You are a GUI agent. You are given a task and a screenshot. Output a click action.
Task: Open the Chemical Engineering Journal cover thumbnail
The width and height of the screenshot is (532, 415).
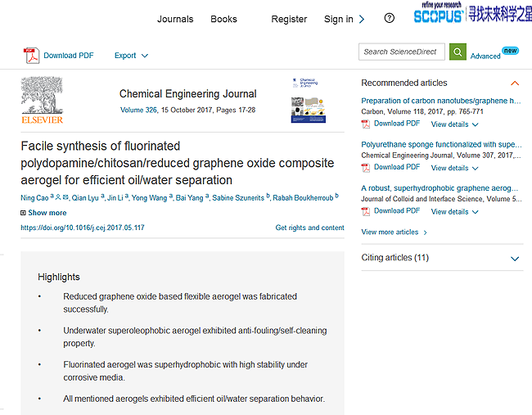click(308, 101)
